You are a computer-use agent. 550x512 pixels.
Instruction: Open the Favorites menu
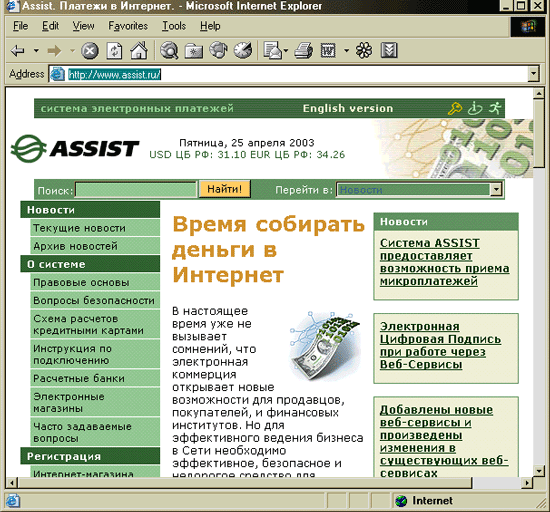(x=128, y=26)
